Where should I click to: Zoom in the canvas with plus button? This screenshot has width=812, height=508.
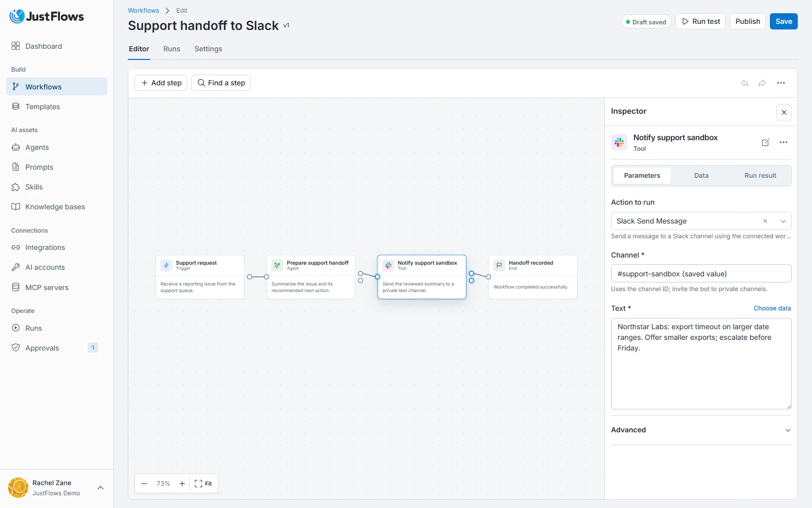click(182, 484)
